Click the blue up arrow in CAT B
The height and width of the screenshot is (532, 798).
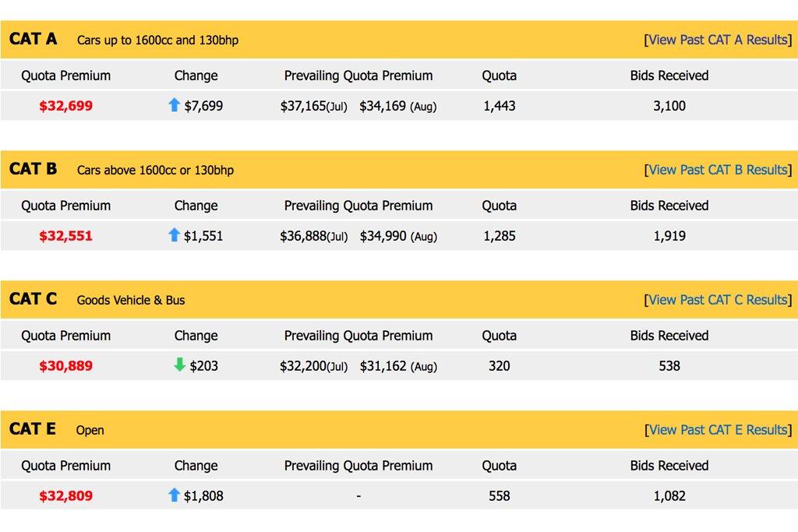click(175, 235)
